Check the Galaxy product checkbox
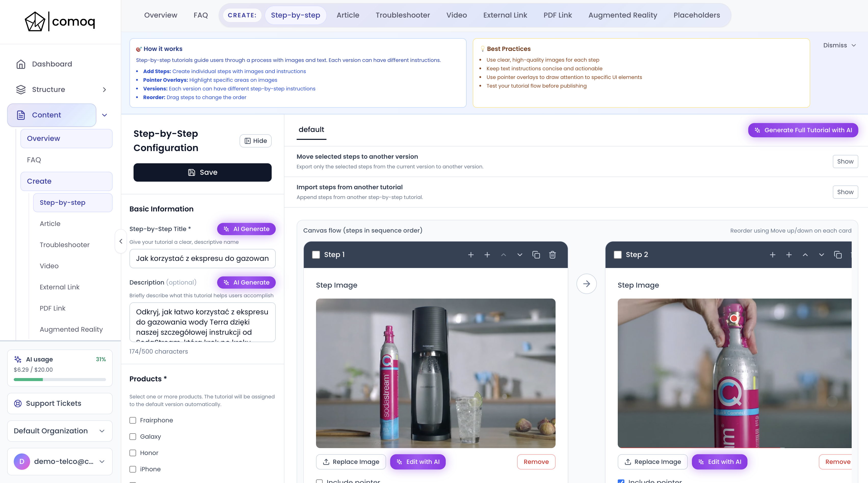 click(x=133, y=437)
